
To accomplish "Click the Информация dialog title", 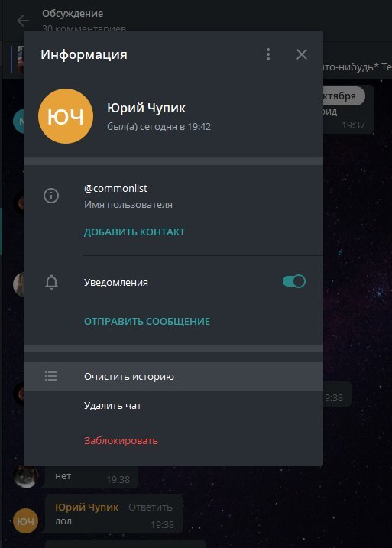I will pyautogui.click(x=84, y=54).
